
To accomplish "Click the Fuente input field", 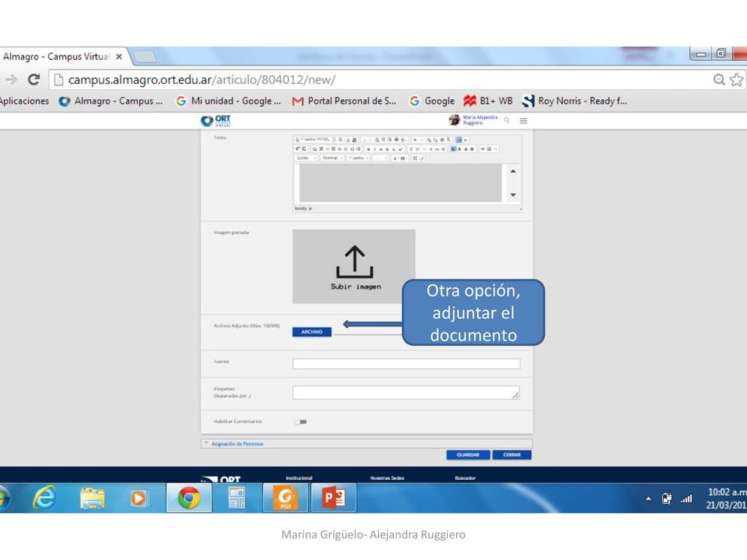I will click(406, 364).
